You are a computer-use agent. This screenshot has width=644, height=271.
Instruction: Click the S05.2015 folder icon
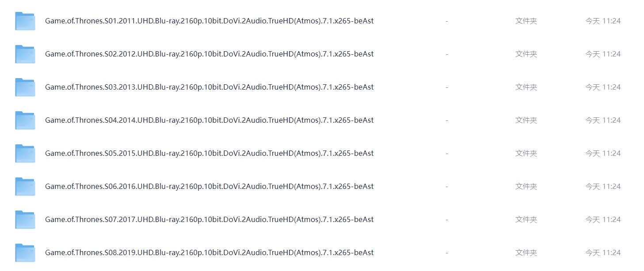click(25, 153)
